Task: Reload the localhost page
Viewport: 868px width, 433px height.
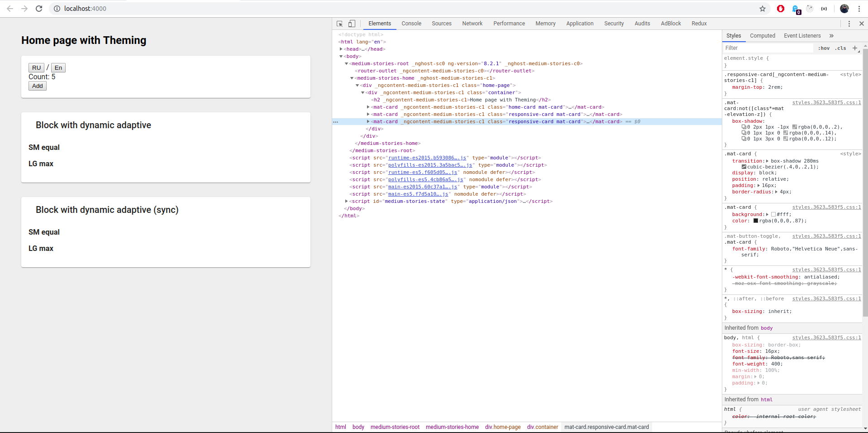Action: coord(39,9)
